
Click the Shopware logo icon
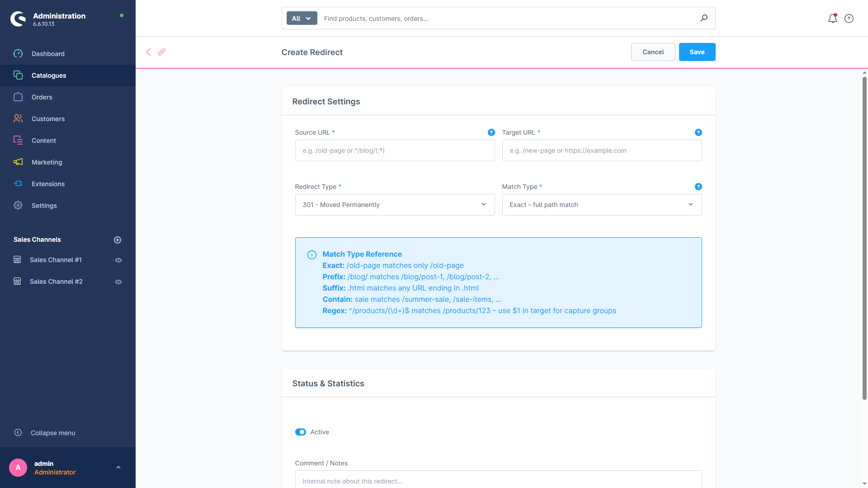[x=18, y=19]
